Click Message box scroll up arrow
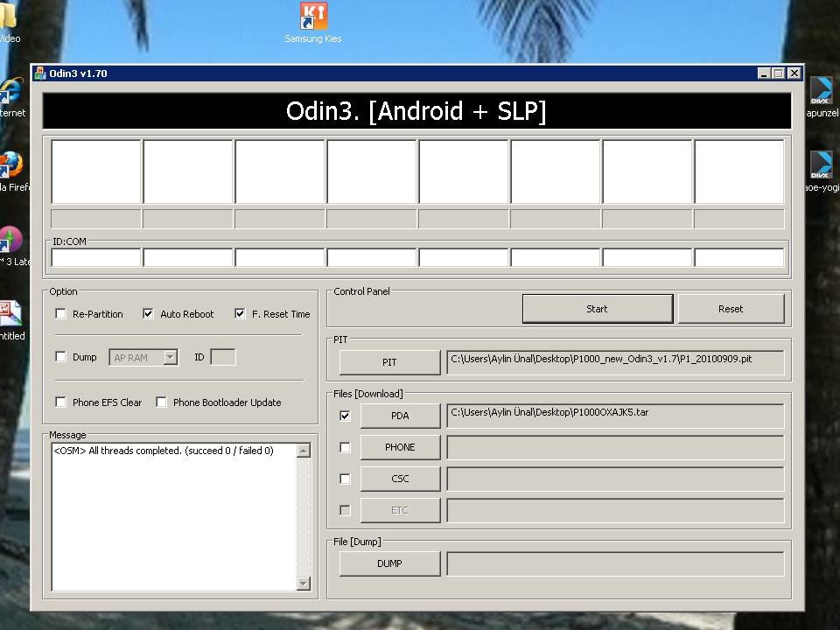 point(304,451)
